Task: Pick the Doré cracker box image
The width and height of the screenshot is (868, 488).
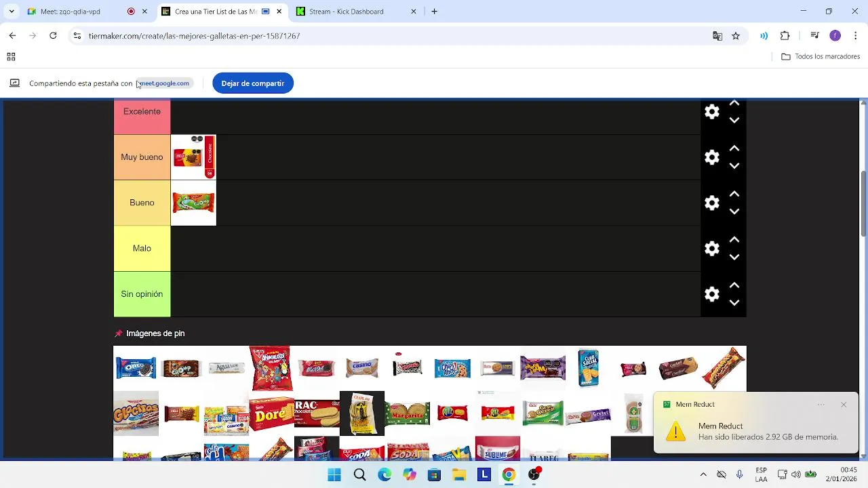Action: 271,413
